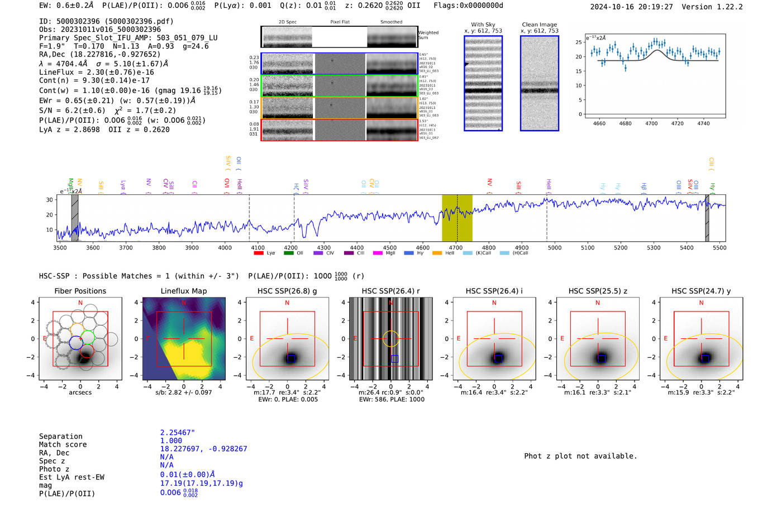Select the Obs: 20231011v016_5000302396 line
782x532 pixels.
(100, 30)
